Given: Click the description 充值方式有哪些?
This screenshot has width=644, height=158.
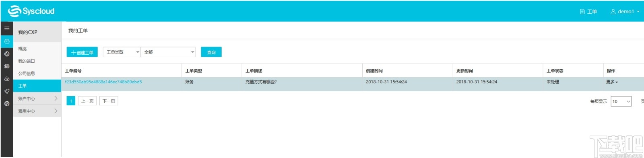Looking at the screenshot, I should pyautogui.click(x=261, y=82).
